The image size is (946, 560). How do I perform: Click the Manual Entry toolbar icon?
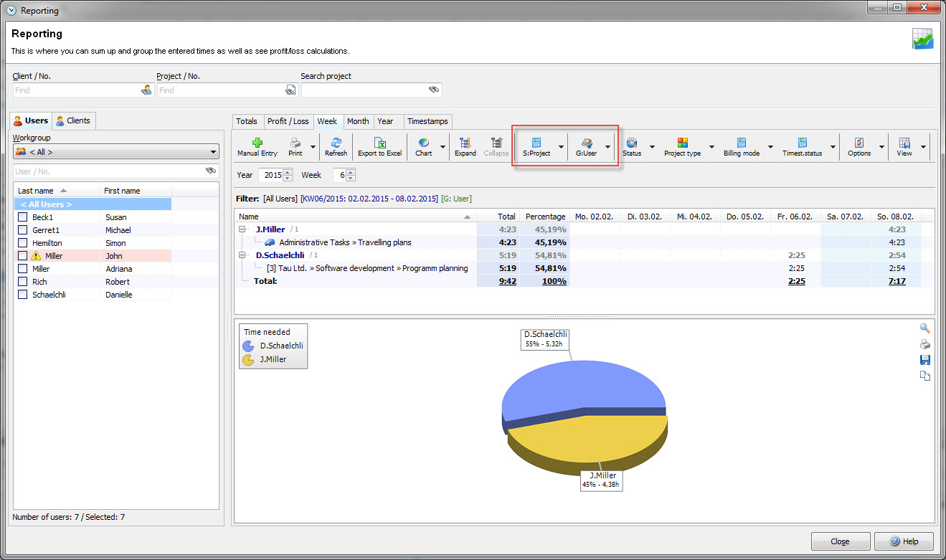pyautogui.click(x=257, y=143)
